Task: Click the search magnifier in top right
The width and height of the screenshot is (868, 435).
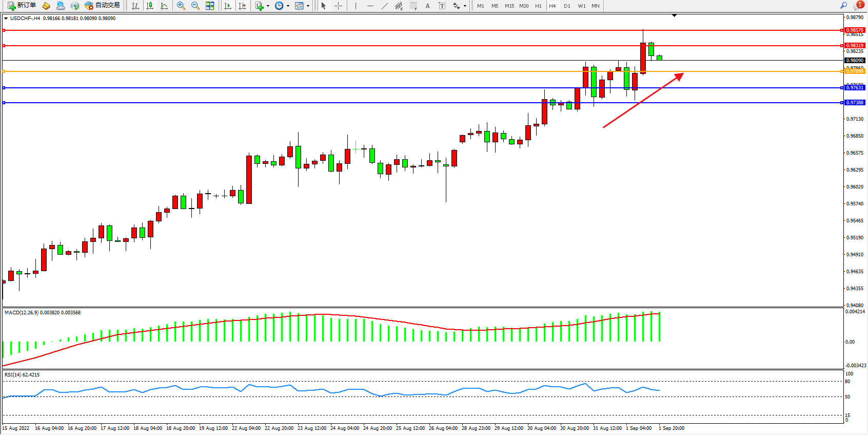Action: (843, 6)
